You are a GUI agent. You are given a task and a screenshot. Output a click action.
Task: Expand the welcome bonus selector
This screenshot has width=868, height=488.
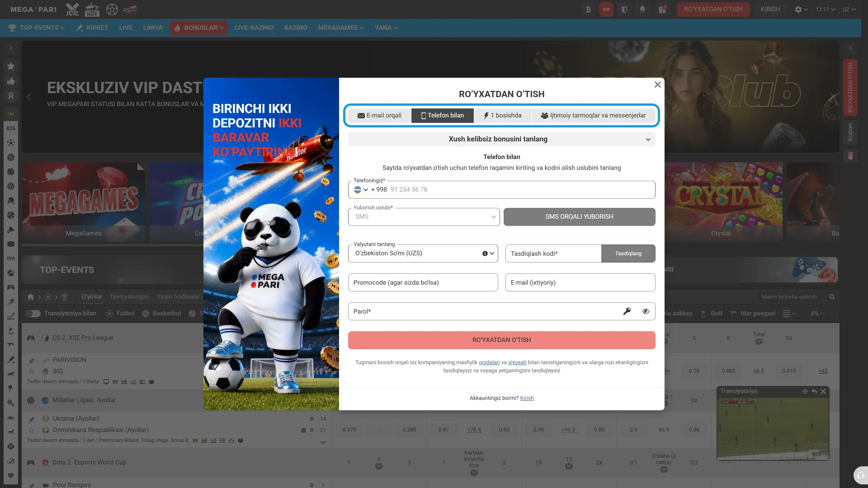(502, 139)
